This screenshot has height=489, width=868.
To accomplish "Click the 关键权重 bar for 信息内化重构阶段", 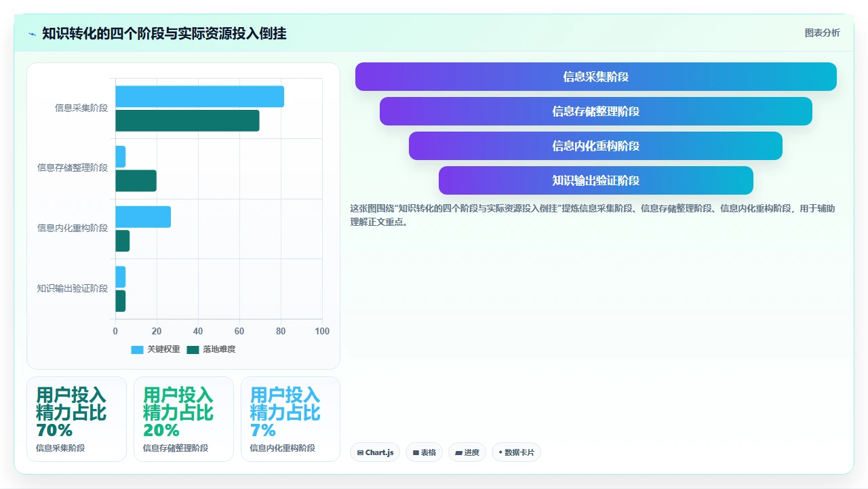I will 143,217.
